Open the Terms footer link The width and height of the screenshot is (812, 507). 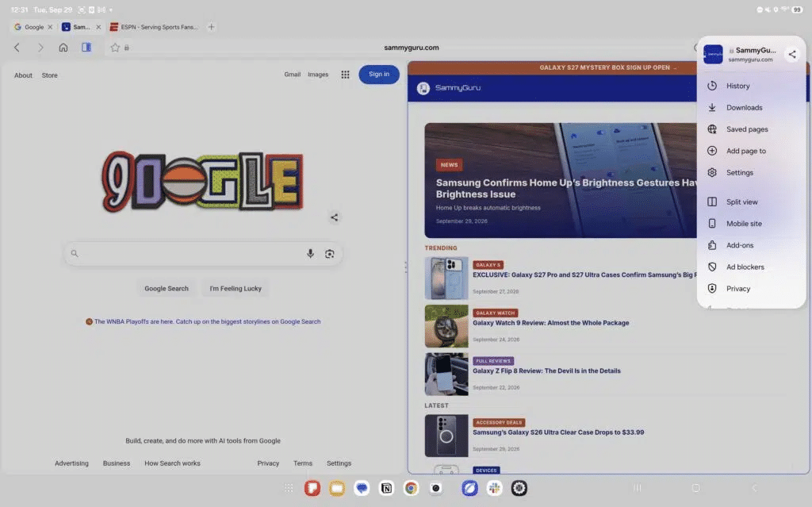coord(303,463)
